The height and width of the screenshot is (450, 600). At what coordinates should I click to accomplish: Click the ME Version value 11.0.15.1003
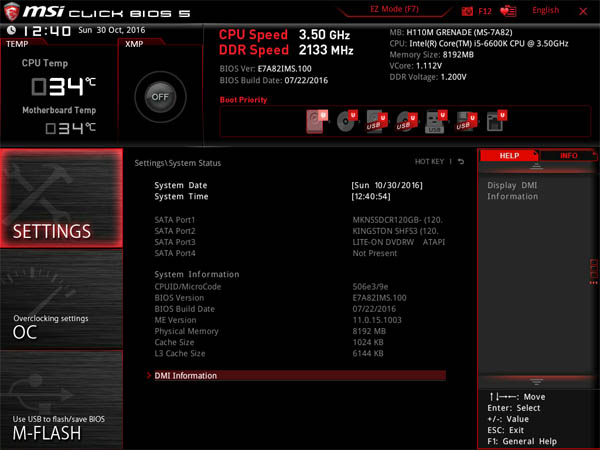377,320
